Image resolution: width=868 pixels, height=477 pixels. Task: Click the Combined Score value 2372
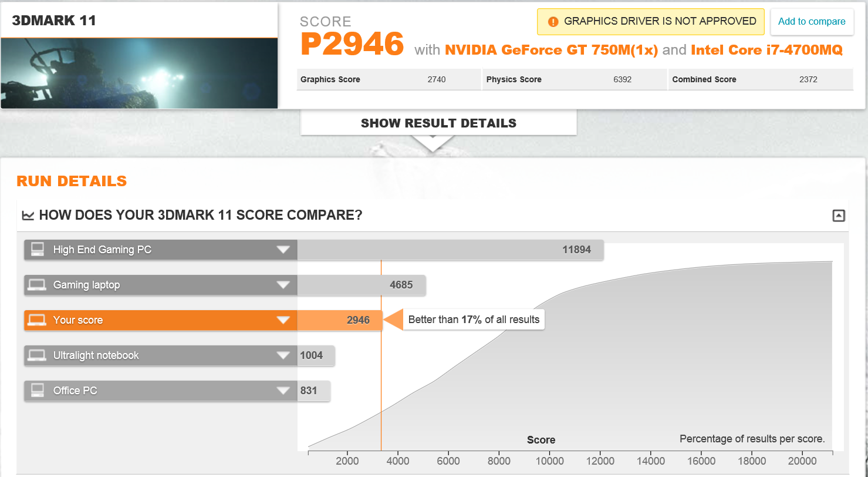pos(808,79)
